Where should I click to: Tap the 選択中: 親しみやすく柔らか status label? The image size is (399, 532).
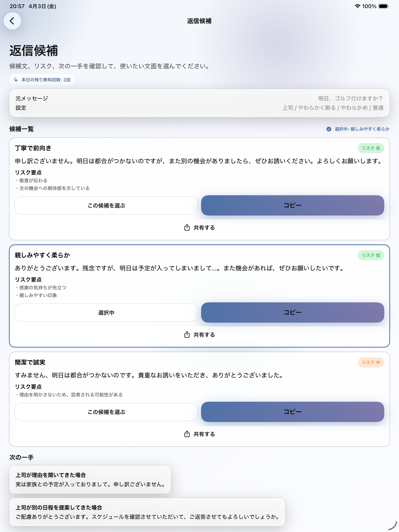click(362, 129)
